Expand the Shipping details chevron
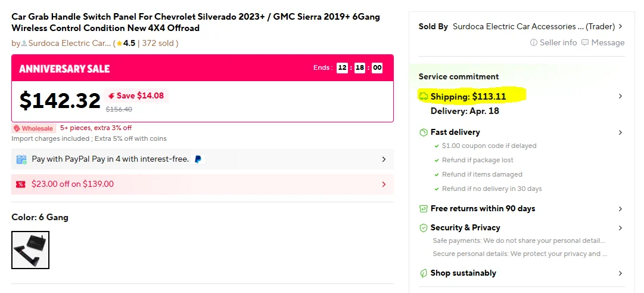The image size is (644, 293). click(620, 96)
